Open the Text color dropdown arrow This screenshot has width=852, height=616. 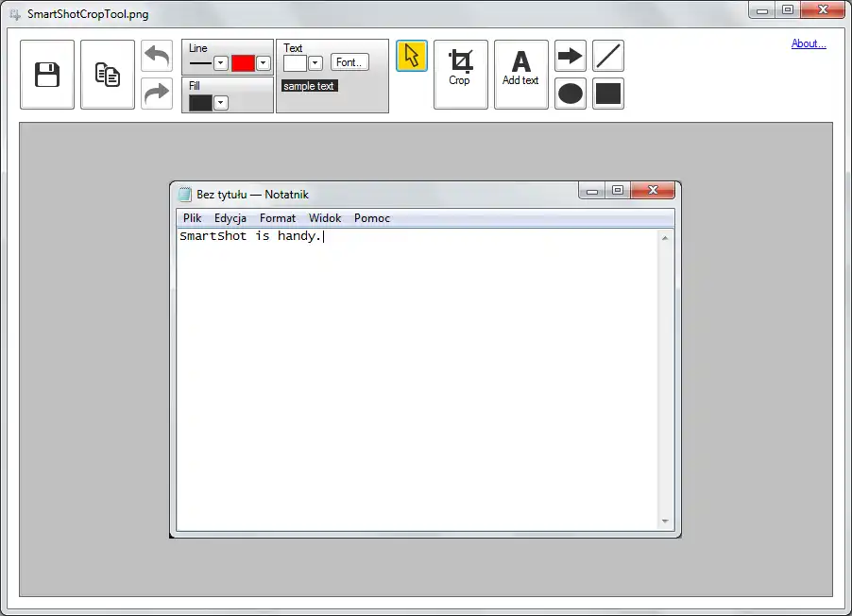[315, 63]
